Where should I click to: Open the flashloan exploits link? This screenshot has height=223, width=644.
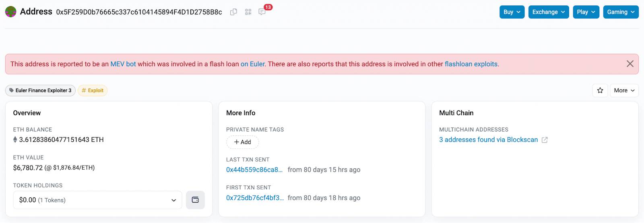coord(471,64)
